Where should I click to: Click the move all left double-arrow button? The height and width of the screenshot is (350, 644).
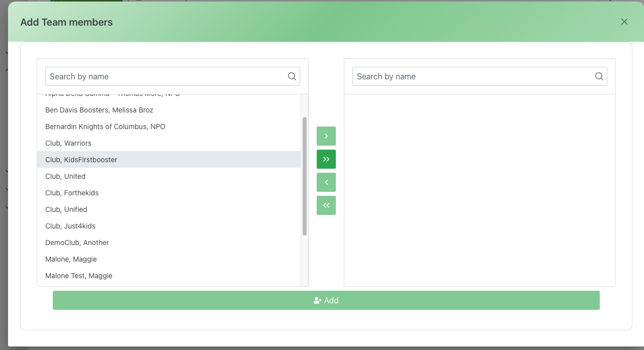coord(326,205)
